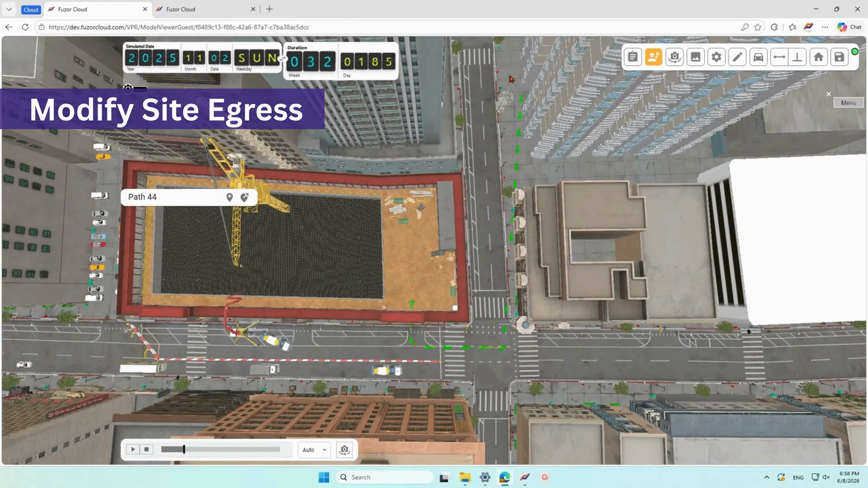Click the rotating camera viewpoint icon
Screen dimensions: 868x488
(x=674, y=57)
